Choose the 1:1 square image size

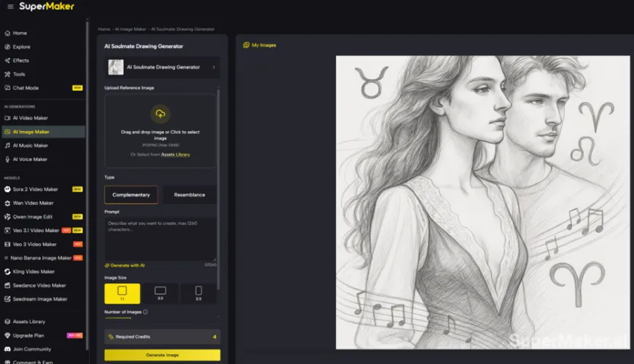pos(122,293)
